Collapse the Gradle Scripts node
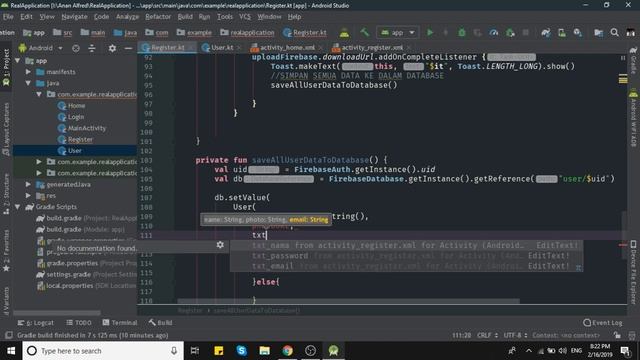The height and width of the screenshot is (360, 640). (18, 207)
